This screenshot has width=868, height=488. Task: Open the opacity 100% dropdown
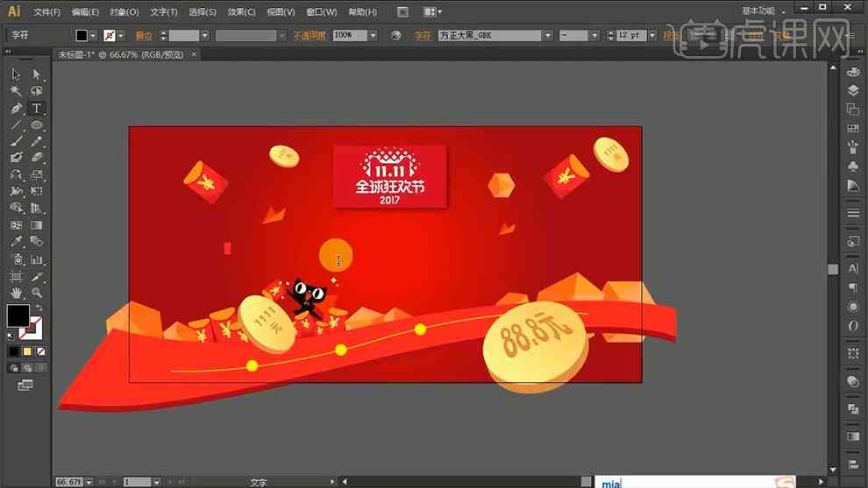click(x=374, y=35)
